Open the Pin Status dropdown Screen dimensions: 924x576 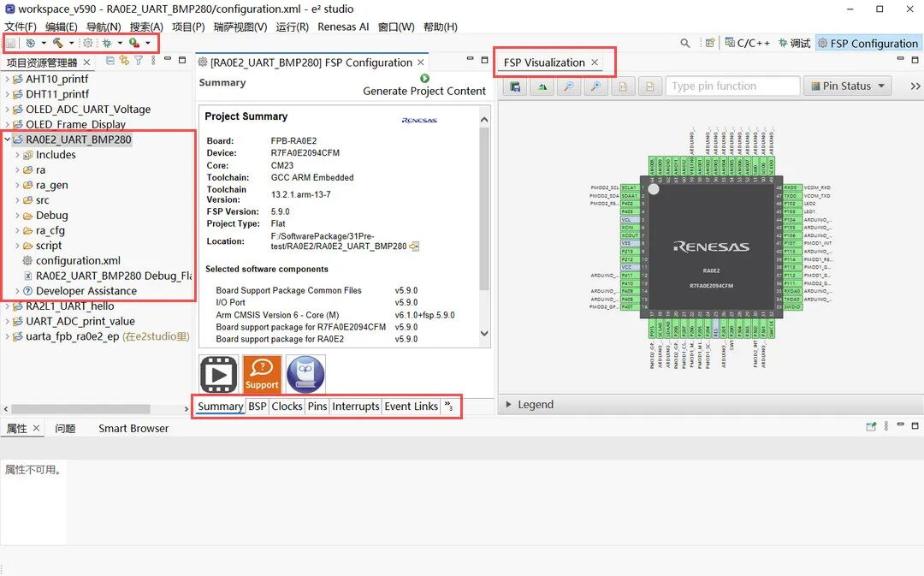click(848, 86)
